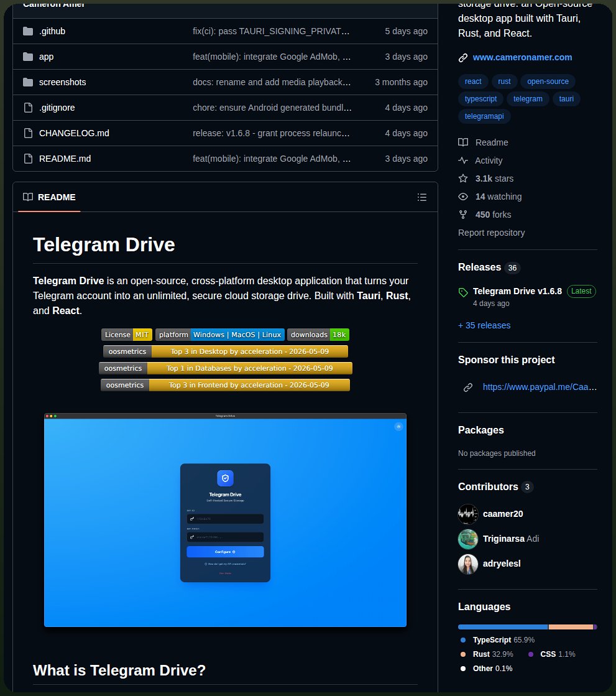Open the Releases heading
The height and width of the screenshot is (696, 616).
coord(479,267)
